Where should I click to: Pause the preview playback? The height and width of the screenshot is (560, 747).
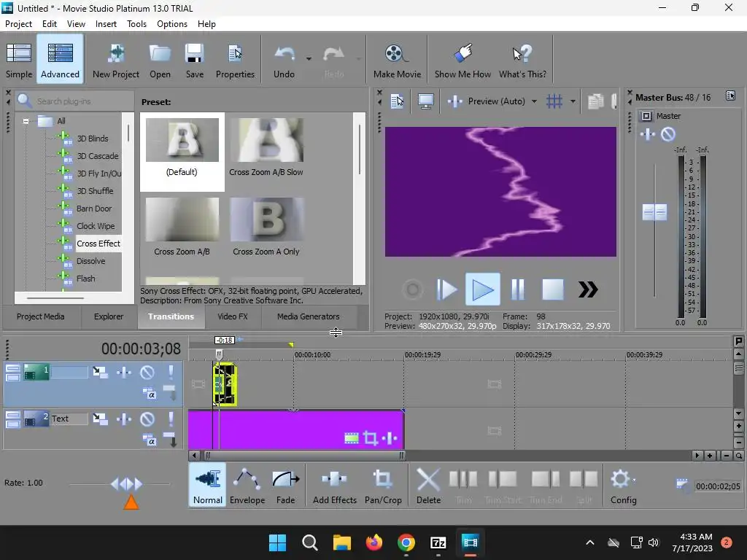tap(517, 289)
